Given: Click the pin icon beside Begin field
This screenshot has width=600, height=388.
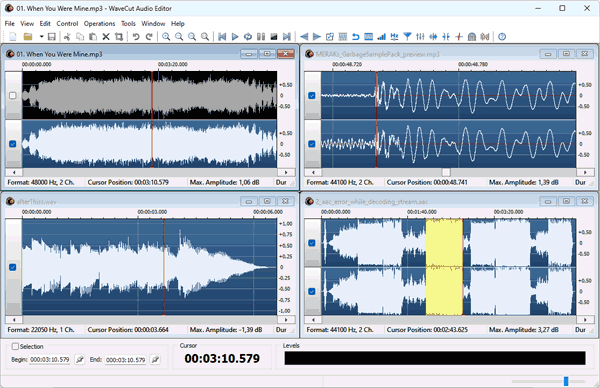Looking at the screenshot, I should pos(80,360).
